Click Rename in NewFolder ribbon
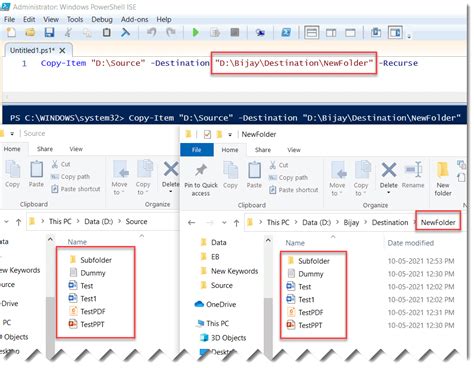 (x=413, y=176)
